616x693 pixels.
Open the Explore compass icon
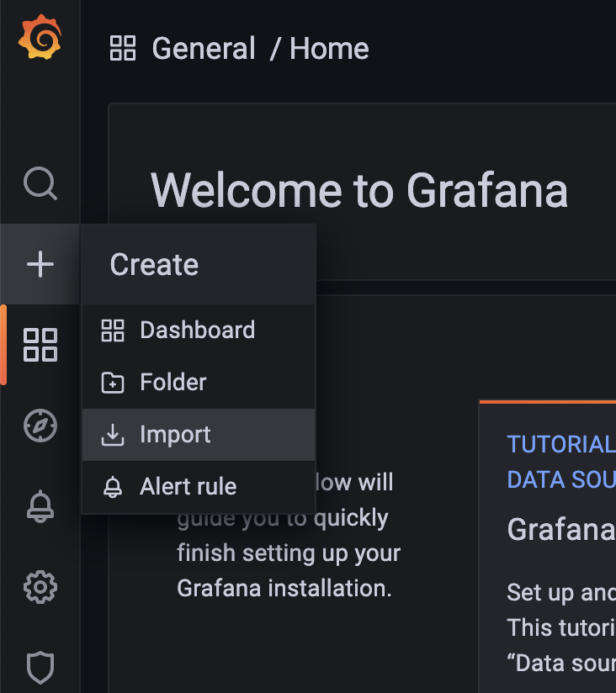pyautogui.click(x=40, y=426)
